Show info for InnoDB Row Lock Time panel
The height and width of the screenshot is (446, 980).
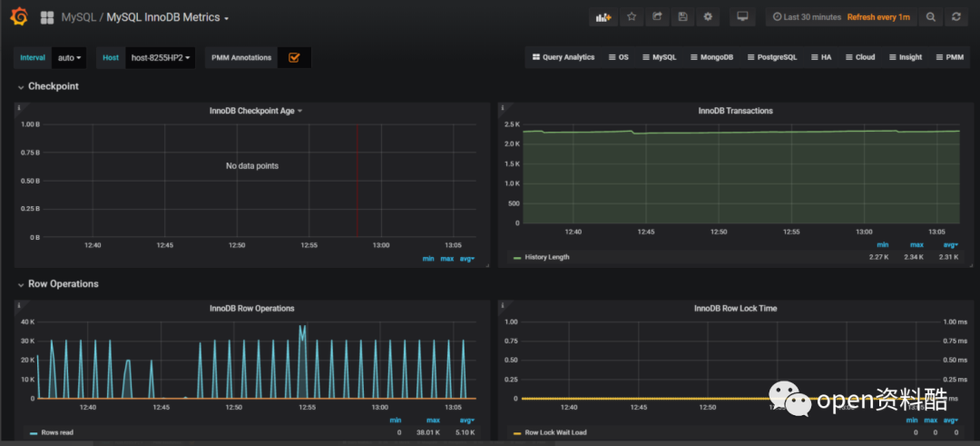pos(502,304)
